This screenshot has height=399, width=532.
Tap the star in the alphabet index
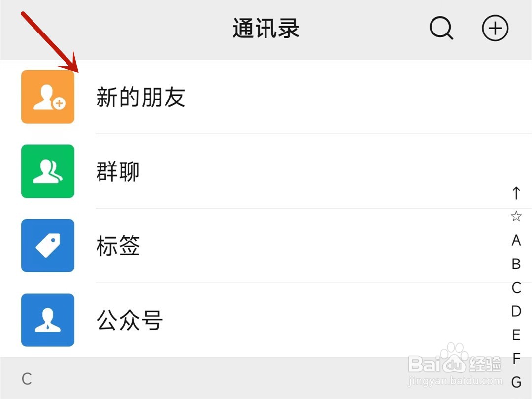pyautogui.click(x=516, y=216)
